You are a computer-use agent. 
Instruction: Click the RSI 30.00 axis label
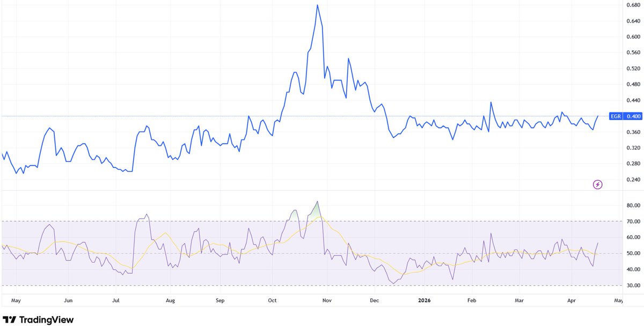(633, 286)
